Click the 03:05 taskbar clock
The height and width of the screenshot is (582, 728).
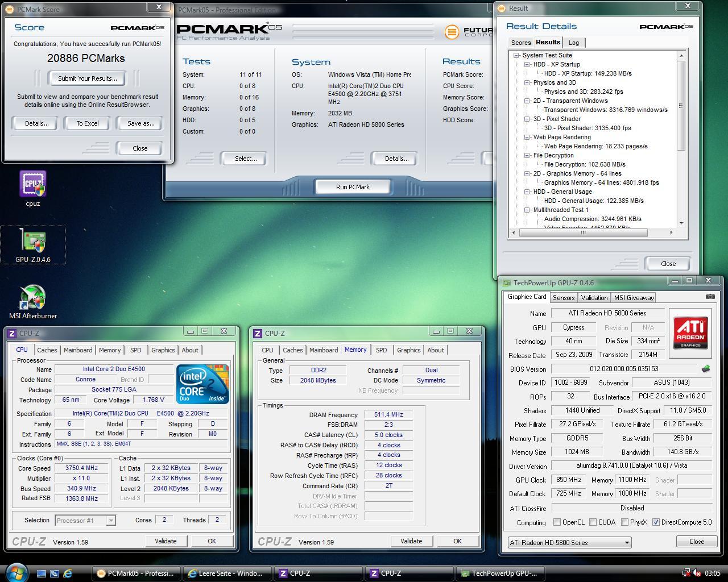click(x=713, y=573)
